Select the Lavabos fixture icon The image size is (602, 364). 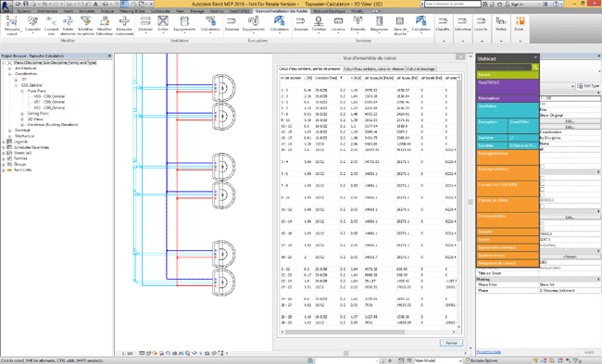tap(338, 21)
